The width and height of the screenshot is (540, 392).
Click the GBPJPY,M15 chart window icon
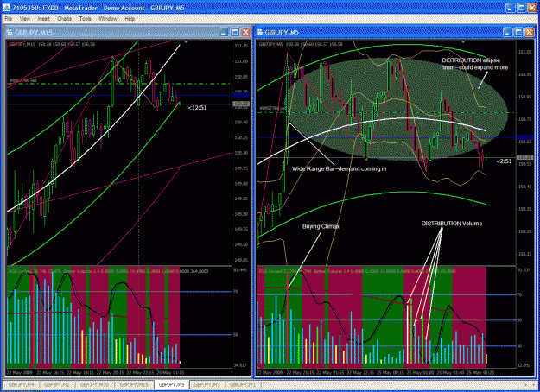10,32
